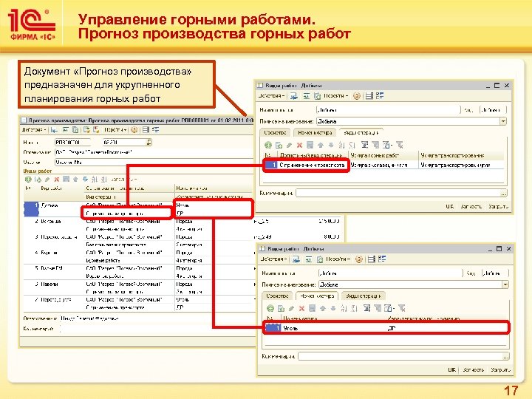
Task: Move row up in operation types table
Action: (321, 146)
